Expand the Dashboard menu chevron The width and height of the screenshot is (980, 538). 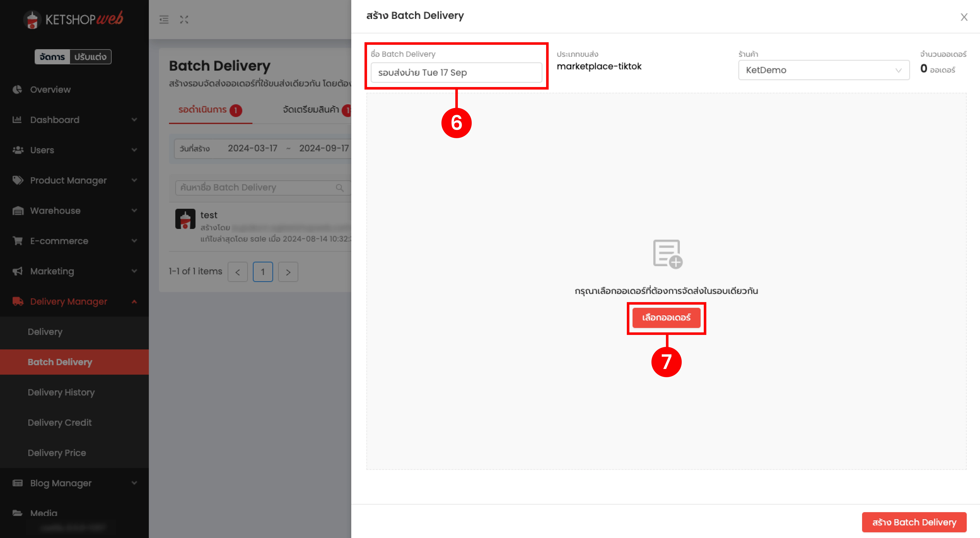[x=134, y=120]
